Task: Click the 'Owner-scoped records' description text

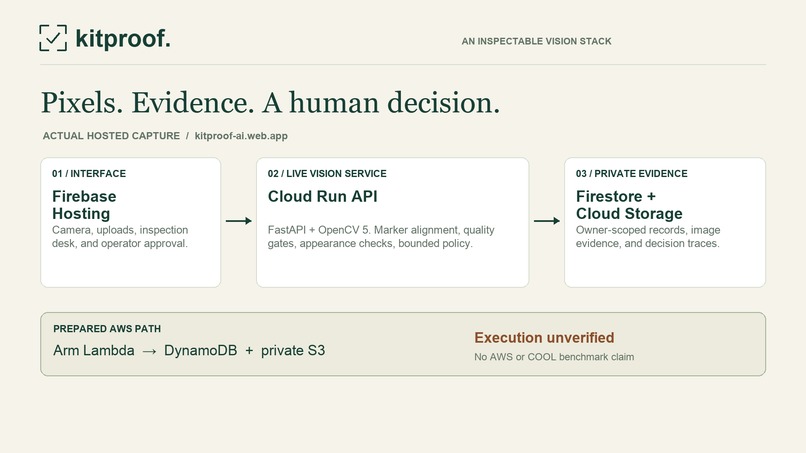Action: [648, 237]
